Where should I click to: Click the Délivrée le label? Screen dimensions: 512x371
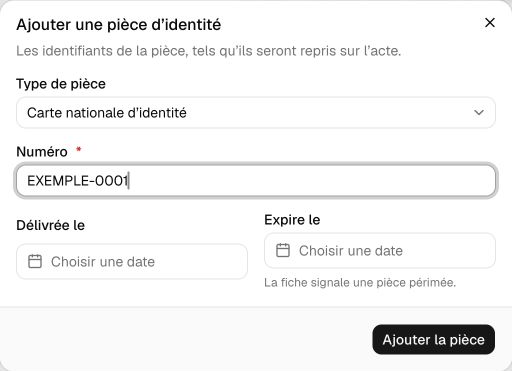tap(51, 225)
